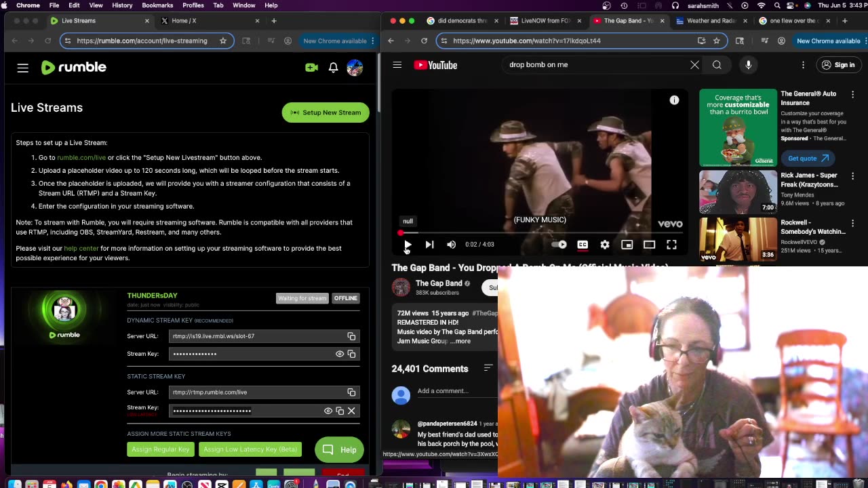Open the Help chat button

pyautogui.click(x=339, y=449)
